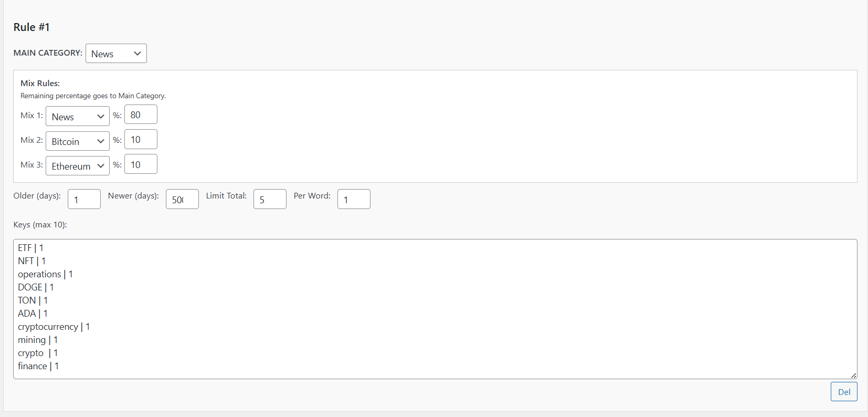This screenshot has width=868, height=417.
Task: Click the operations key entry
Action: [x=45, y=274]
